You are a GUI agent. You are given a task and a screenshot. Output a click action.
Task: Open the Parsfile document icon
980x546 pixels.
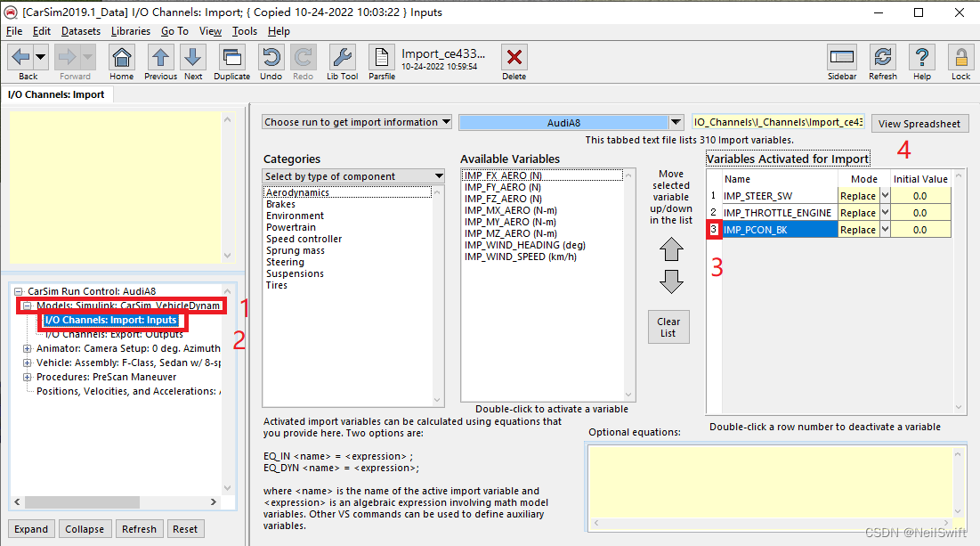pyautogui.click(x=382, y=58)
